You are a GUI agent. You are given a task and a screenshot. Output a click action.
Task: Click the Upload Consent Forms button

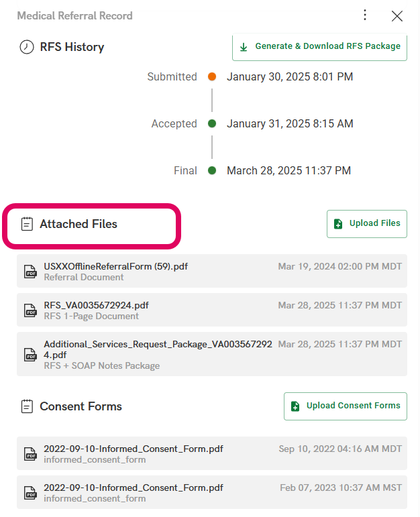click(x=345, y=406)
